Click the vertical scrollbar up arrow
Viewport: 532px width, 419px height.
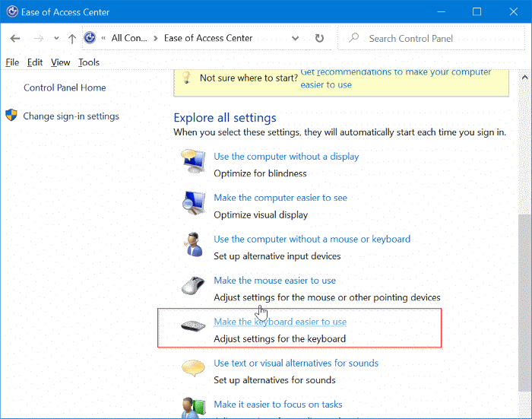click(x=525, y=78)
